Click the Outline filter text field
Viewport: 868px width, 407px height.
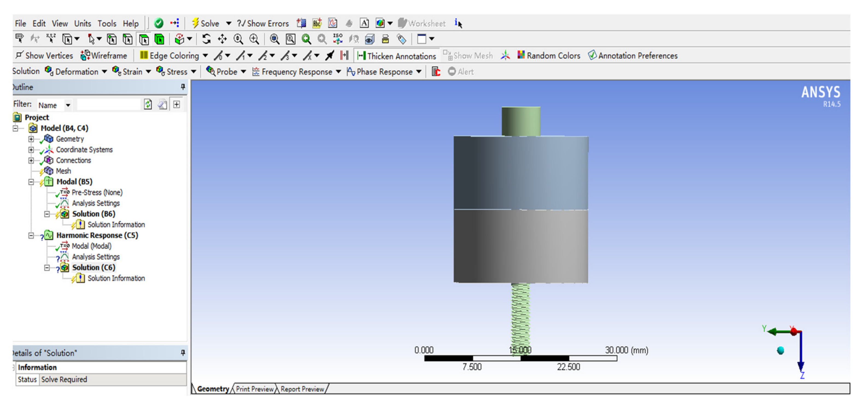108,105
